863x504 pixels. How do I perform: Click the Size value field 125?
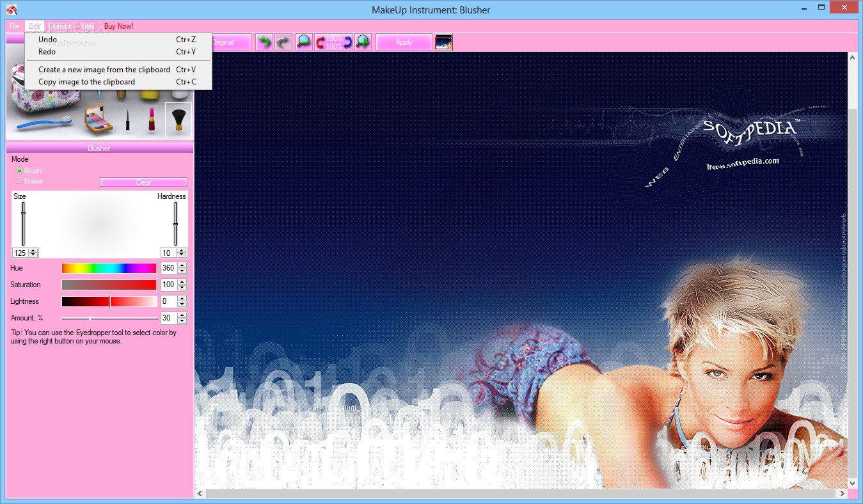(21, 253)
